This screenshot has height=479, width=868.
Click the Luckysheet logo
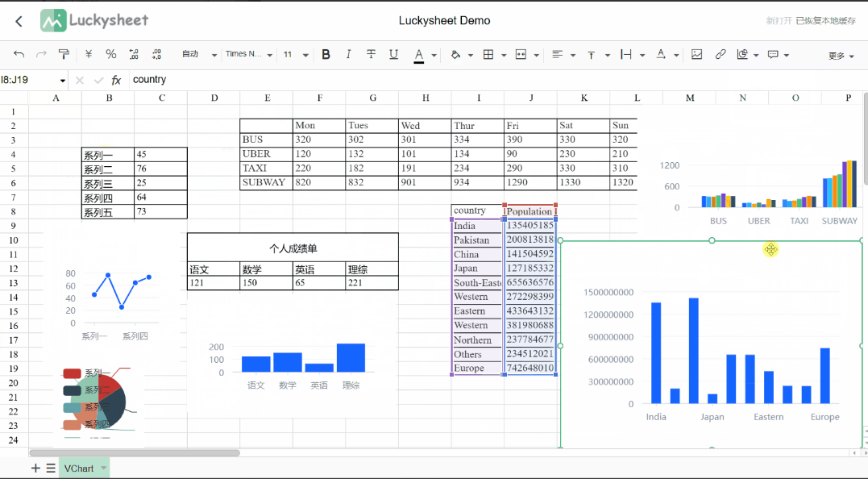coord(94,20)
